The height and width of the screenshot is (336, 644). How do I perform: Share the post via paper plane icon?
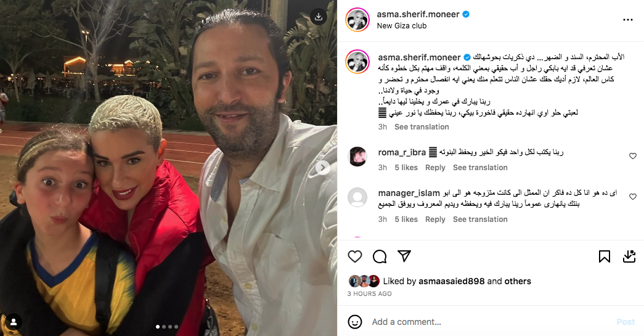click(404, 256)
